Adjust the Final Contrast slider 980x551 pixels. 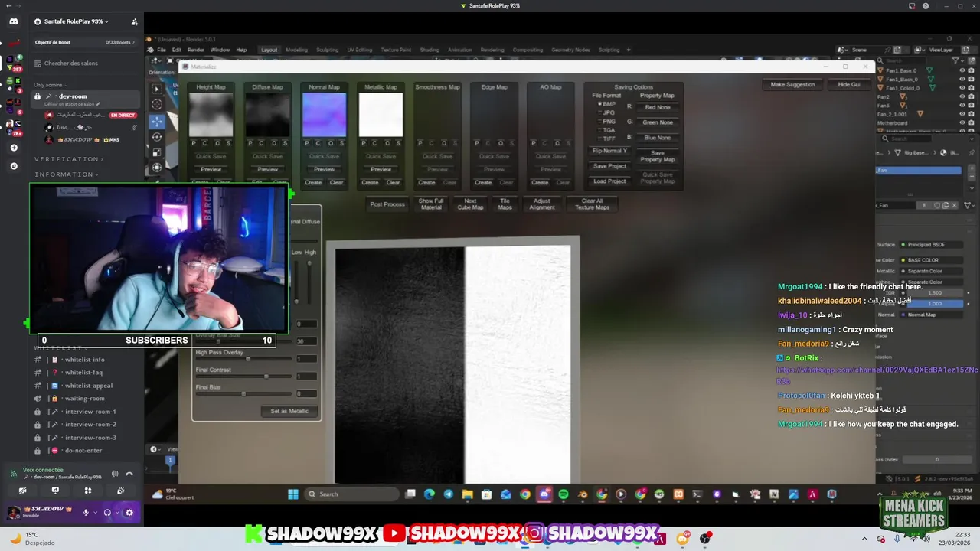click(x=243, y=377)
